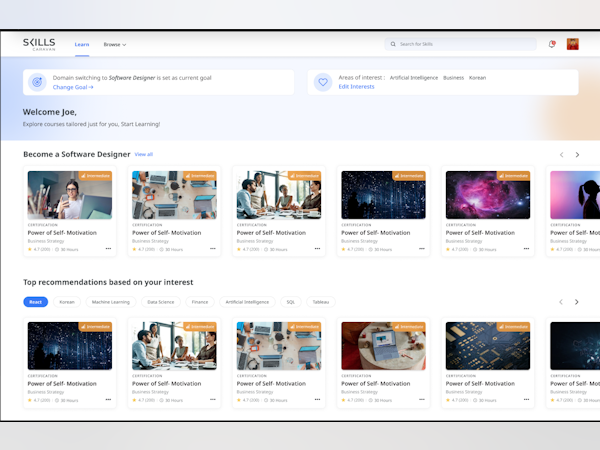Viewport: 600px width, 450px height.
Task: Open options on laptop-on-round-table course card
Action: click(x=422, y=399)
